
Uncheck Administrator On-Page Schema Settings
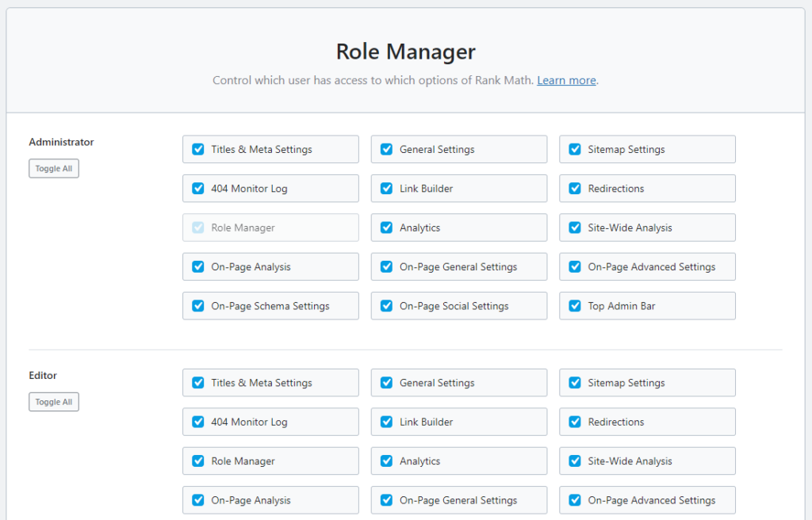tap(197, 306)
